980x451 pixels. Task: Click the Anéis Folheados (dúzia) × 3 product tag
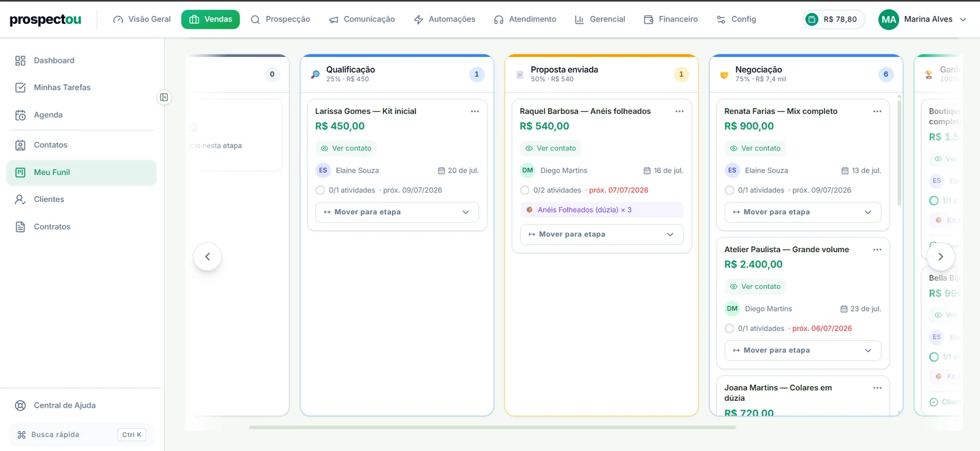[601, 210]
